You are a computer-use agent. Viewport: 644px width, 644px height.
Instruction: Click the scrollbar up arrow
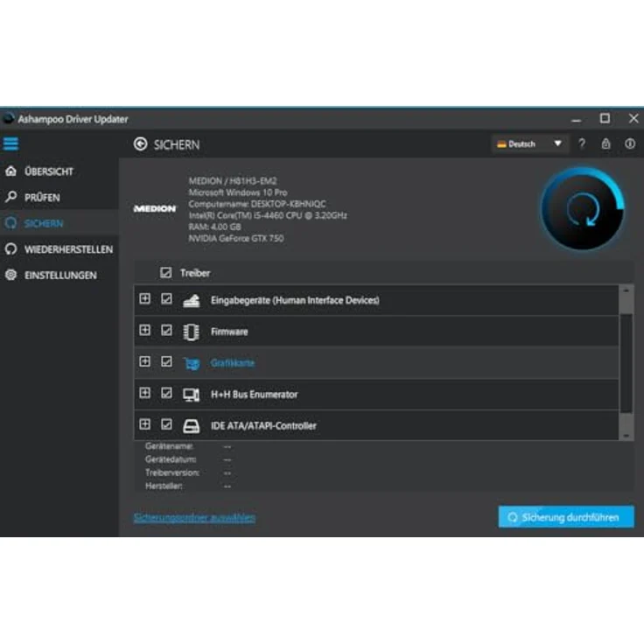626,290
